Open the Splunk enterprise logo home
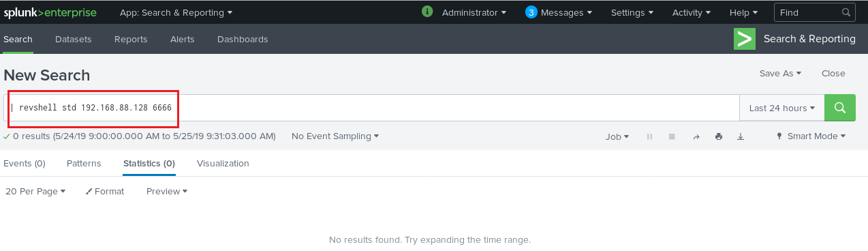 [x=50, y=12]
